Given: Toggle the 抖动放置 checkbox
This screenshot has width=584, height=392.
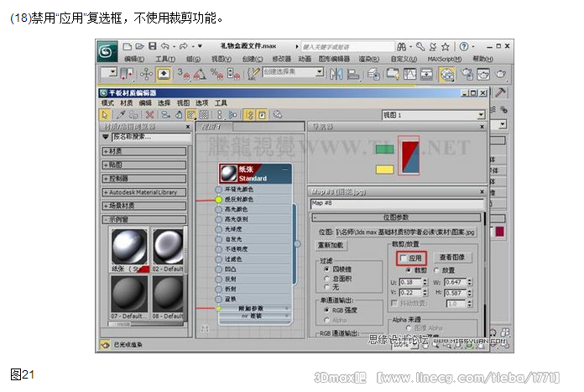Looking at the screenshot, I should coord(394,303).
